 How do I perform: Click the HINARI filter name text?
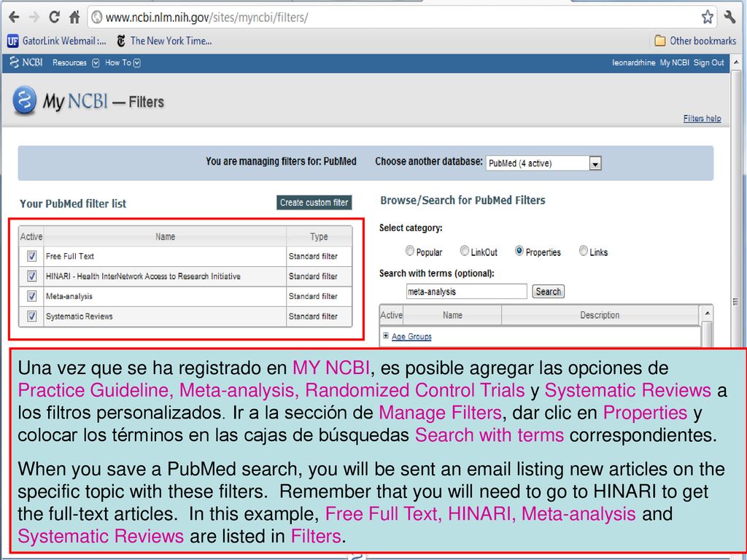click(143, 276)
